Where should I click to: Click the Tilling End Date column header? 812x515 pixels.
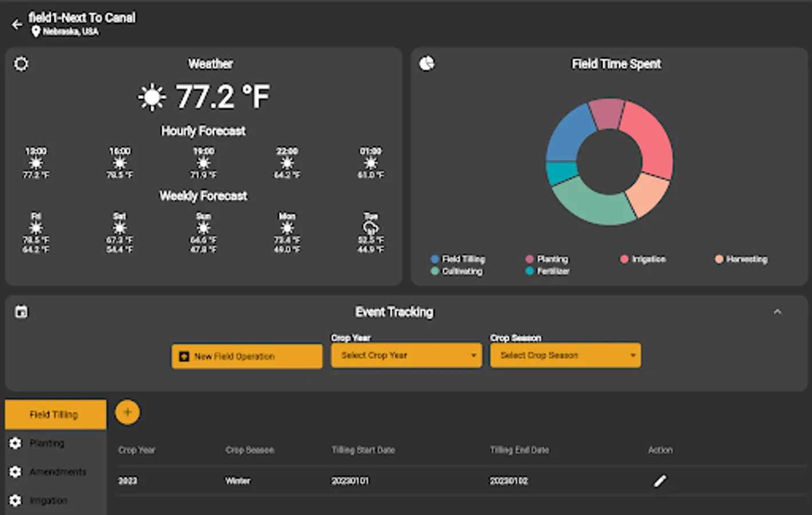tap(519, 450)
